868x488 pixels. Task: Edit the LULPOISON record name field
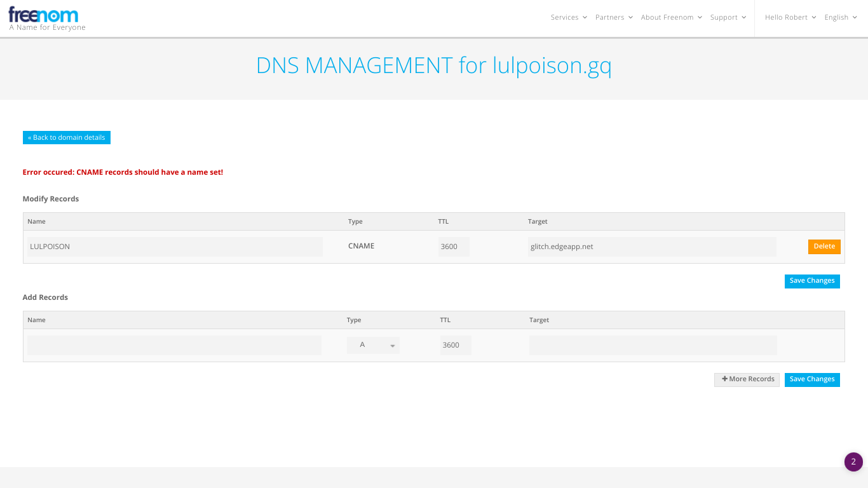click(x=175, y=247)
